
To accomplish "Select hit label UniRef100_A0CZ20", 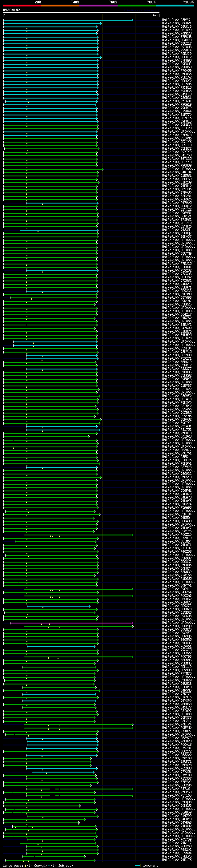I will click(x=177, y=535).
